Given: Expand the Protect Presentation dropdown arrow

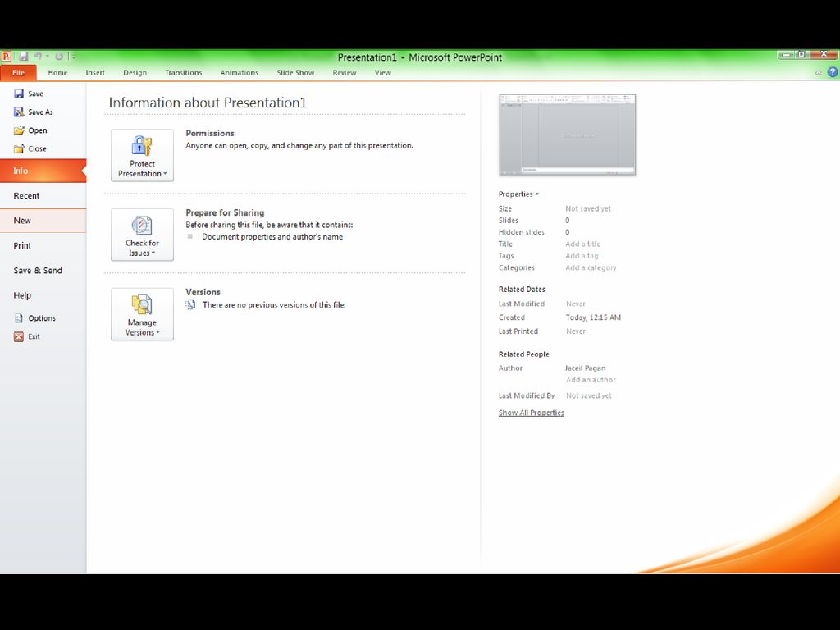Looking at the screenshot, I should 165,174.
